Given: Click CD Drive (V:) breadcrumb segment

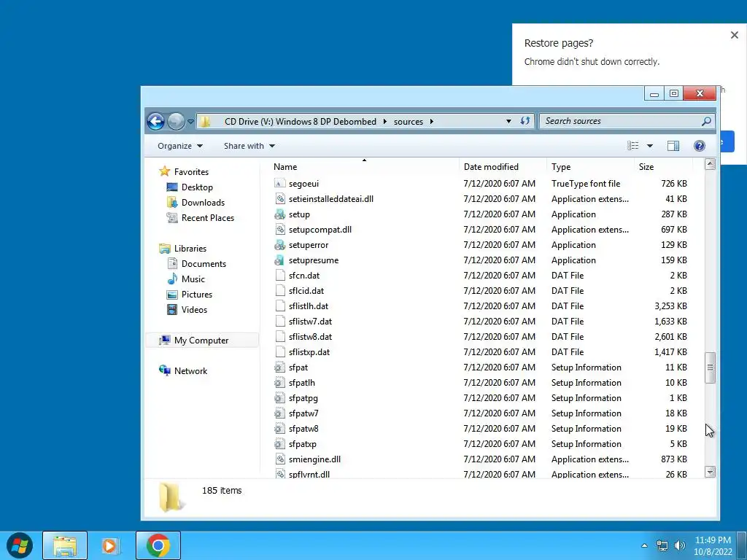Looking at the screenshot, I should tap(300, 122).
